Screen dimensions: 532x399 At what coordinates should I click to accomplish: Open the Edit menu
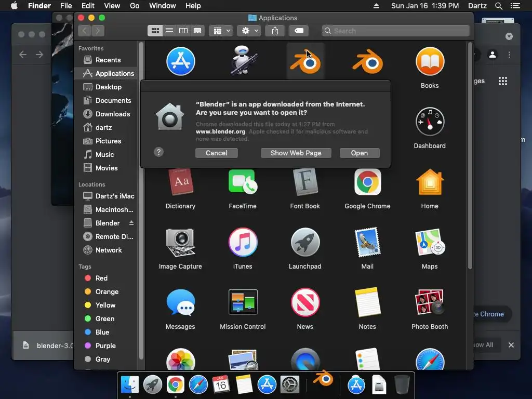pyautogui.click(x=88, y=6)
